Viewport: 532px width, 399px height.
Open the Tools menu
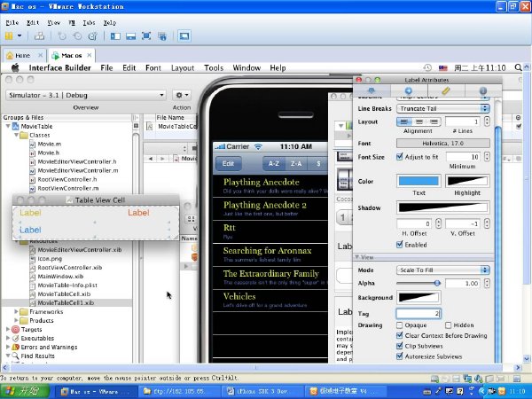[x=214, y=68]
